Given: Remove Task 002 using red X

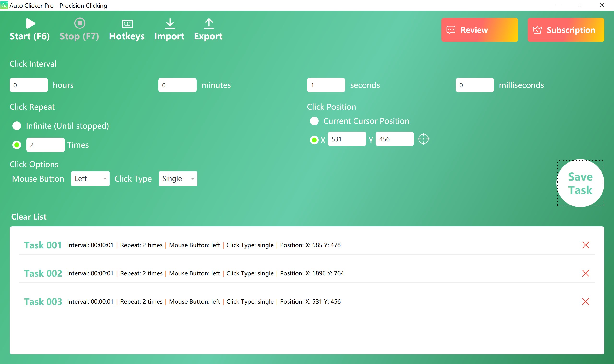Looking at the screenshot, I should click(585, 273).
